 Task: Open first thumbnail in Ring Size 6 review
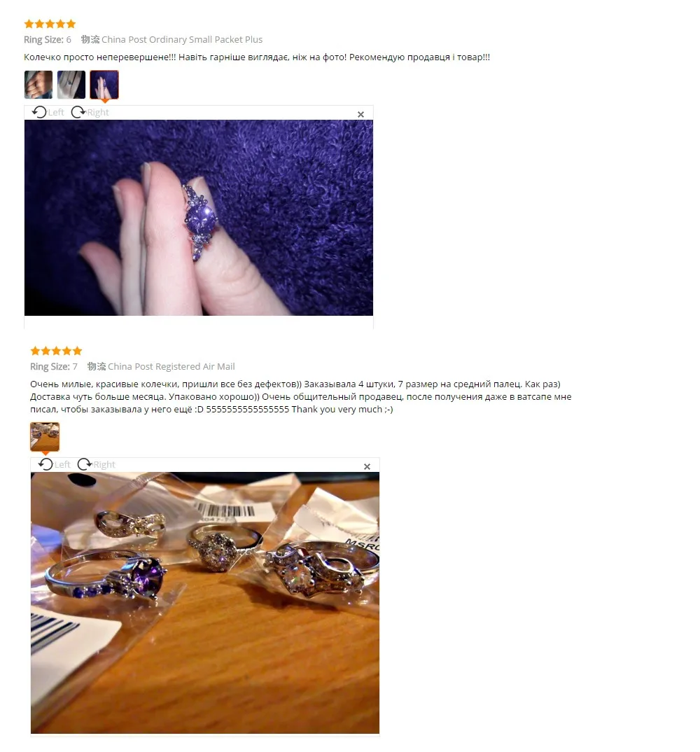click(38, 85)
